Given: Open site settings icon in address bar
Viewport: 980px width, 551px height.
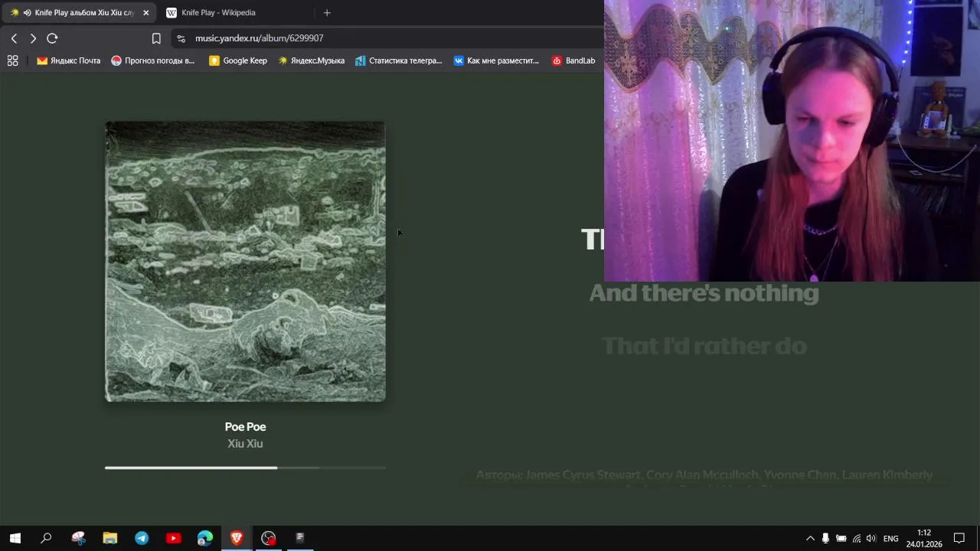Looking at the screenshot, I should [x=181, y=38].
